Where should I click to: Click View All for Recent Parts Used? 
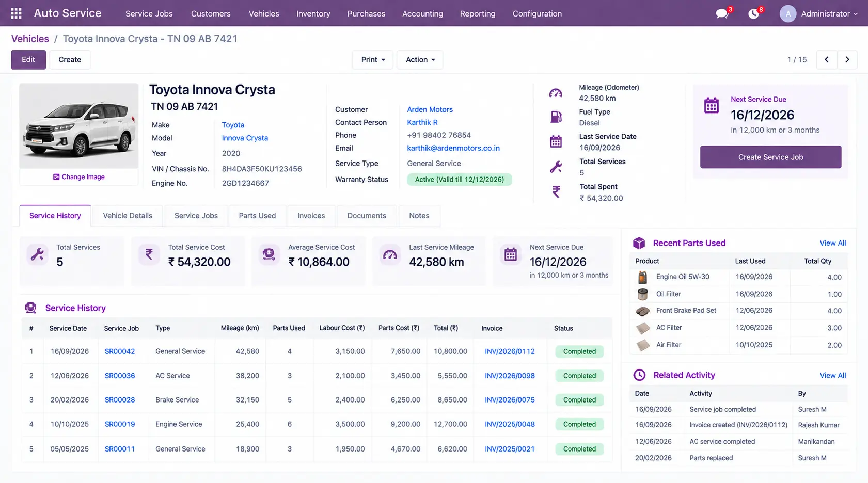(x=832, y=243)
